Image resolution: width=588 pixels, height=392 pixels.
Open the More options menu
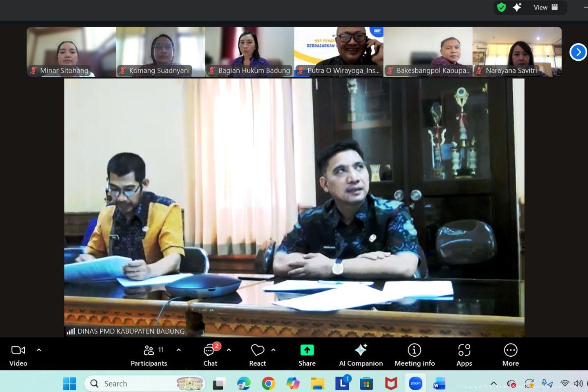point(510,355)
